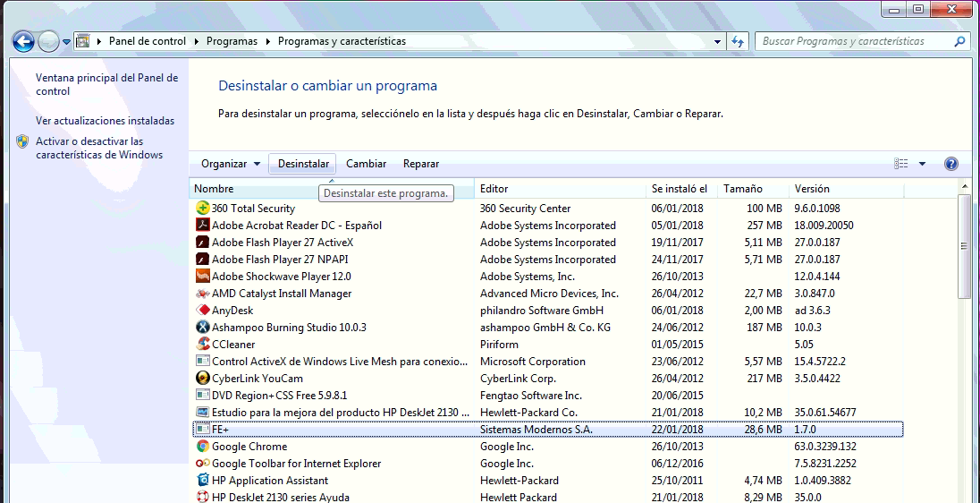980x503 pixels.
Task: Open the Organizar dropdown menu
Action: pyautogui.click(x=231, y=164)
